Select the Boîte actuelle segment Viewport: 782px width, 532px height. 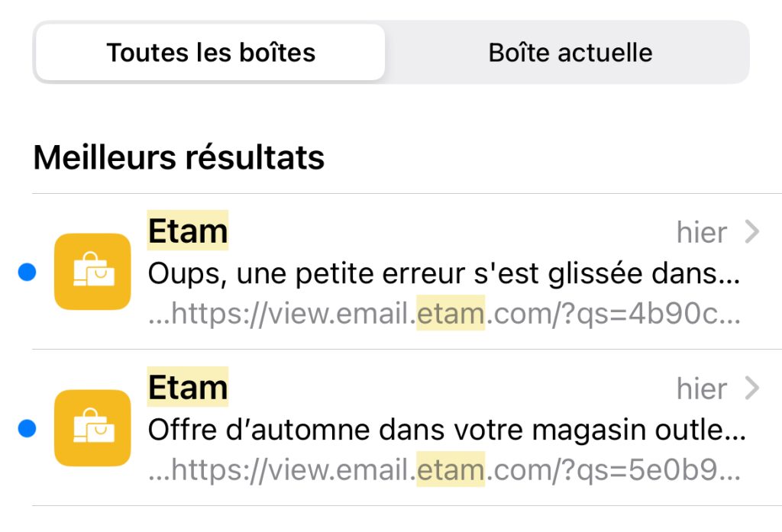[570, 53]
